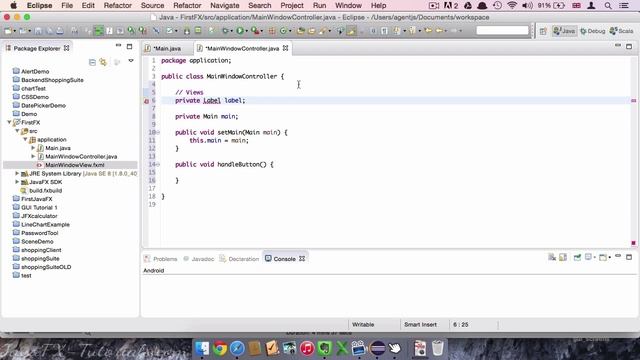Maximize the editor area
640x360 pixels.
tap(629, 46)
